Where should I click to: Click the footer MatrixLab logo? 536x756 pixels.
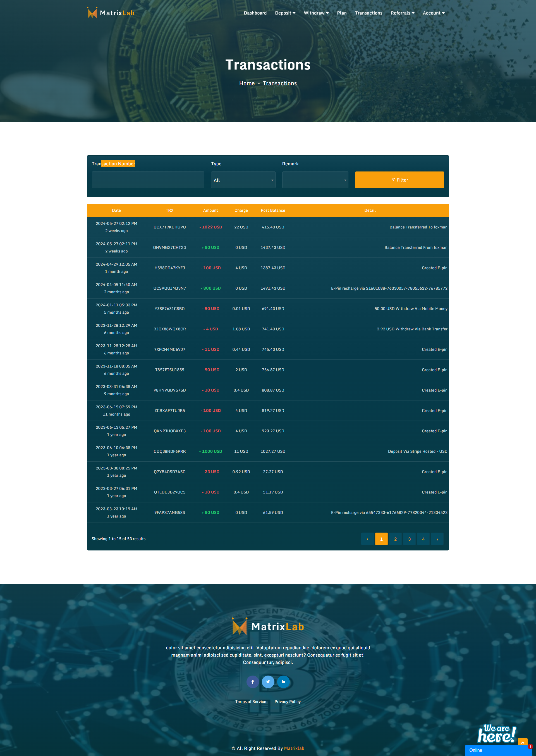(268, 627)
